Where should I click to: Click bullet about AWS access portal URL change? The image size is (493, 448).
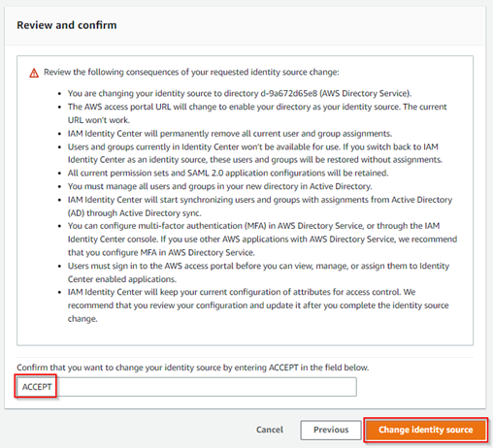[257, 113]
